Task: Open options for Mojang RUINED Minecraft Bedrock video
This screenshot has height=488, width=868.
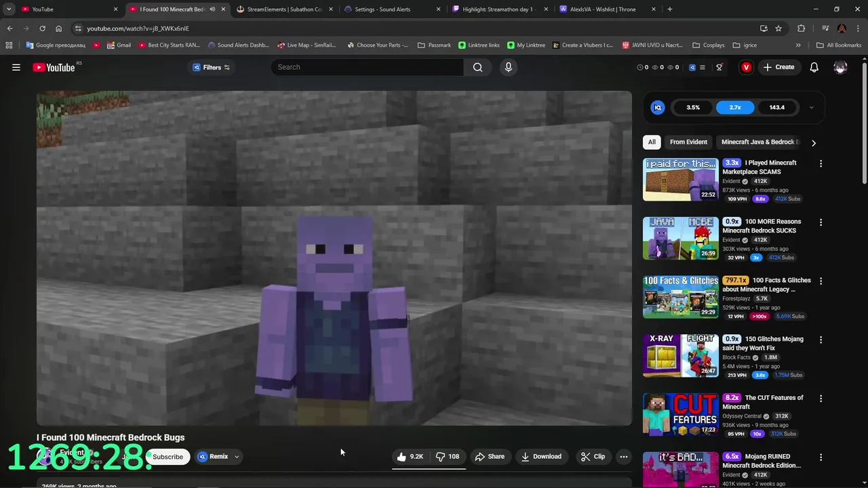Action: (x=821, y=457)
